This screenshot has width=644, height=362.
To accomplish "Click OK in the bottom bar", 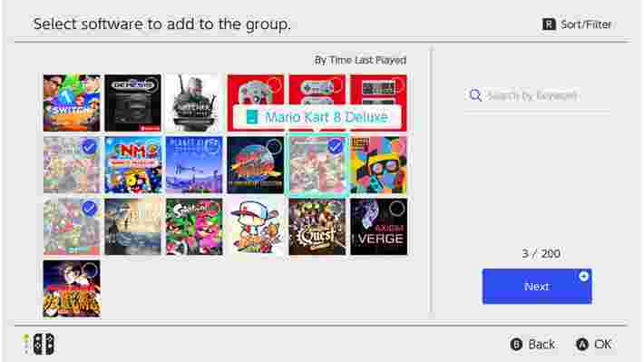I will click(x=594, y=345).
